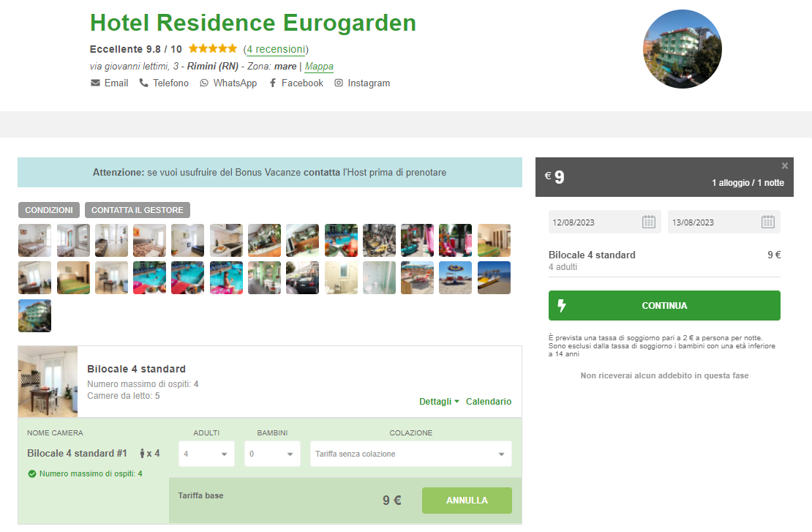This screenshot has width=812, height=532.
Task: Click the Email contact link text
Action: (x=116, y=83)
